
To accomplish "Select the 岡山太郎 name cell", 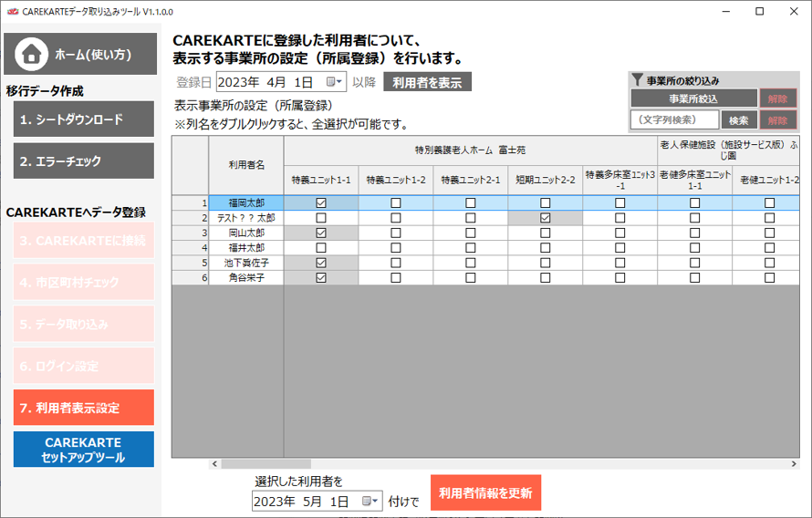I will 246,233.
